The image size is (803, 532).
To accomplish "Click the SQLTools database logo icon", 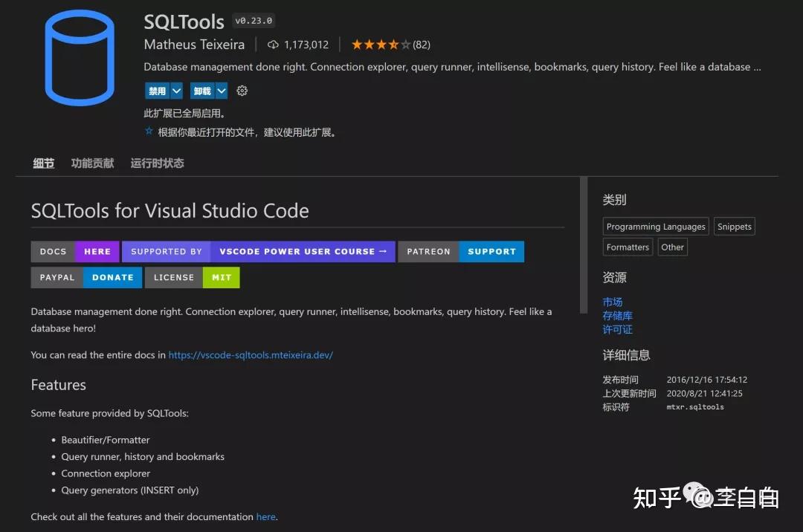I will 78,56.
